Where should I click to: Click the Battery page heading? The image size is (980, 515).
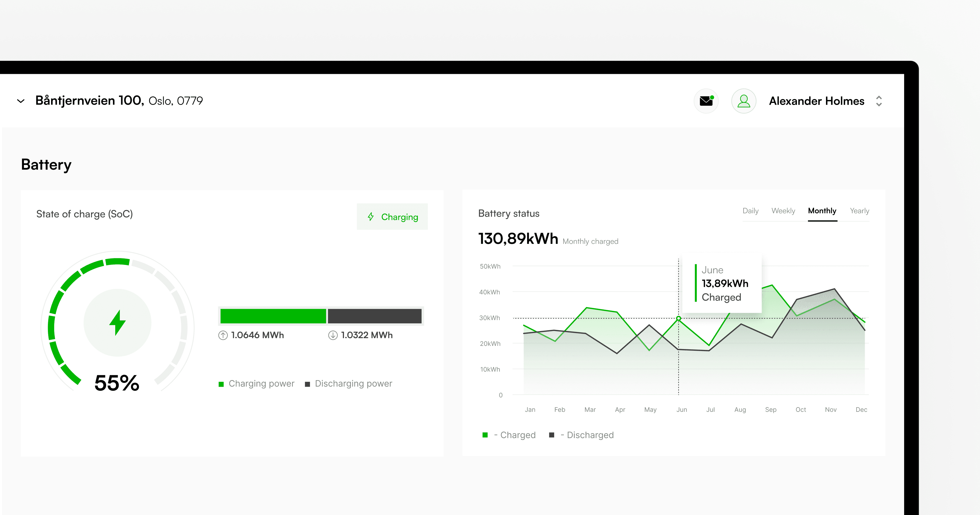point(46,165)
